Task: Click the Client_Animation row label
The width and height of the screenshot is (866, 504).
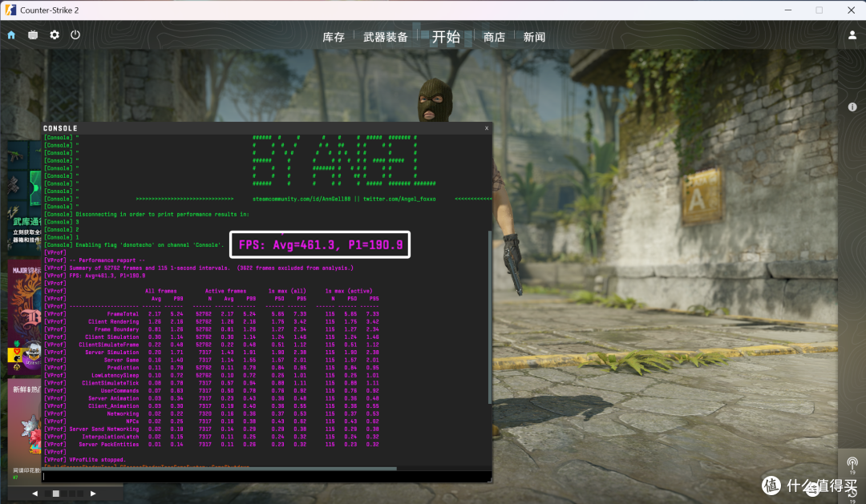Action: (x=114, y=406)
